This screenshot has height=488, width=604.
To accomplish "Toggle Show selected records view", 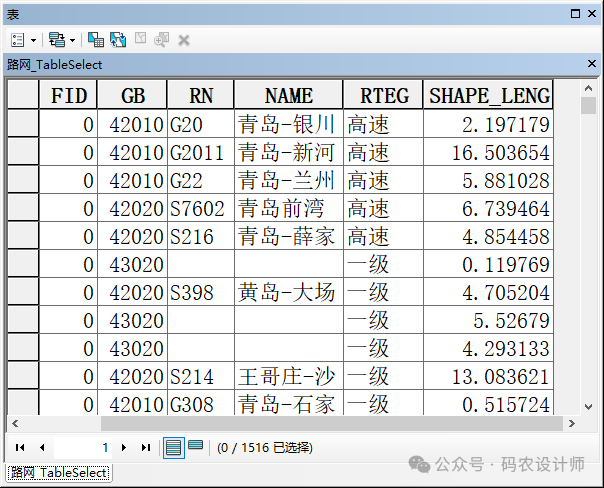I will [x=196, y=447].
